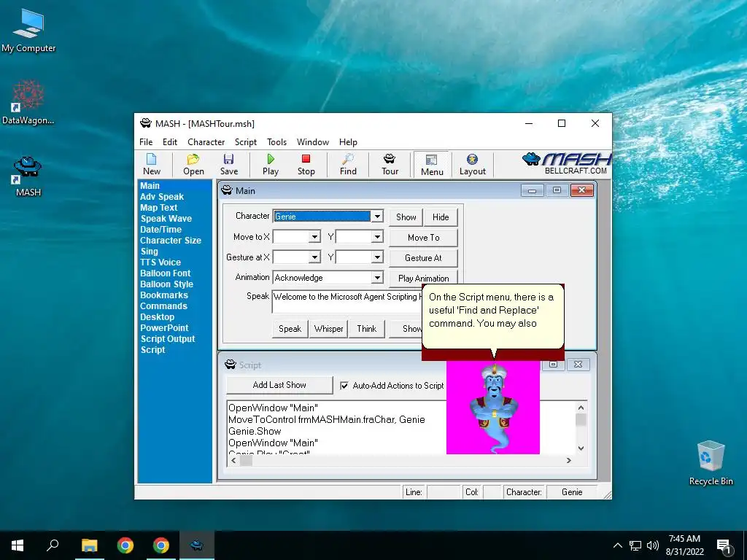The width and height of the screenshot is (747, 560).
Task: Click script vertical scrollbar up arrow
Action: coord(581,408)
